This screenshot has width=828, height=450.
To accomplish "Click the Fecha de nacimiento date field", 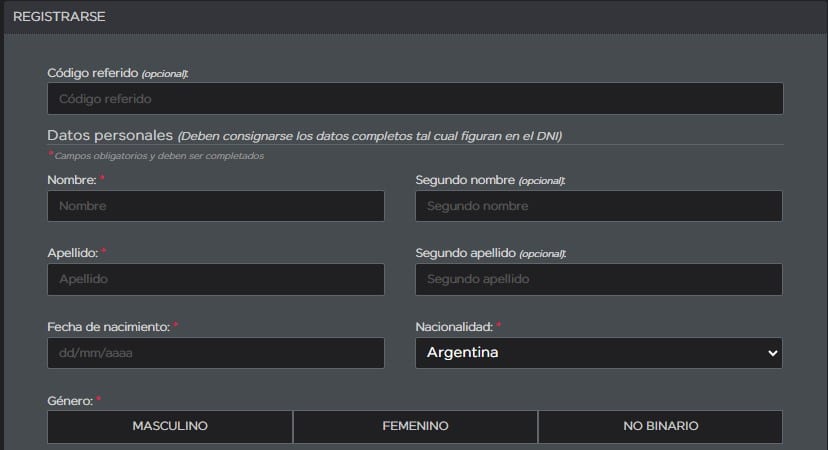I will [x=215, y=353].
